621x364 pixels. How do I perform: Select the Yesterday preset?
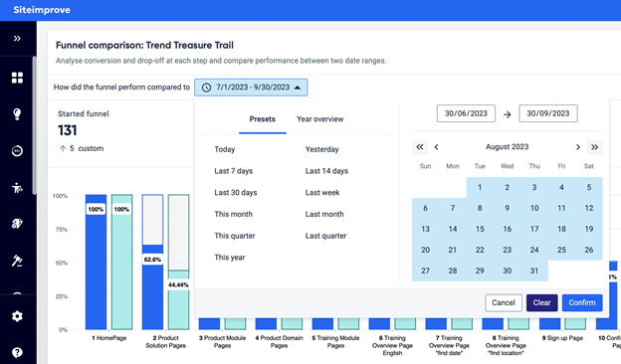pyautogui.click(x=322, y=149)
